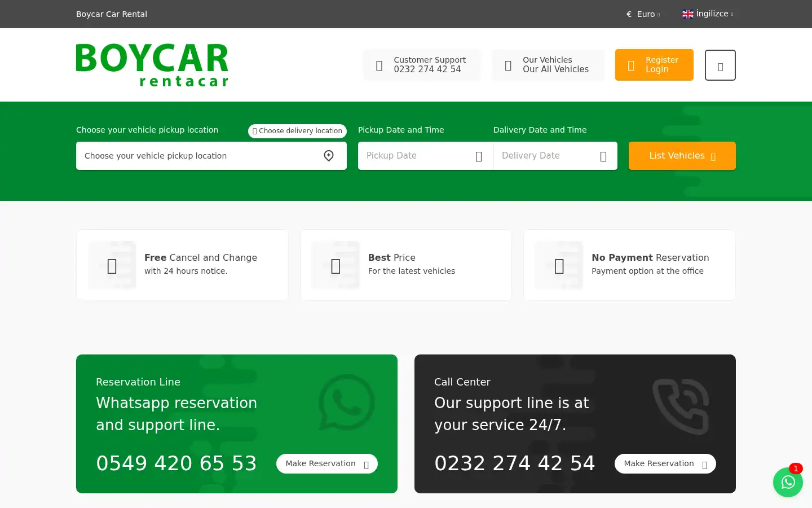This screenshot has height=508, width=812.
Task: Click the Free Cancel and Change icon
Action: 112,265
